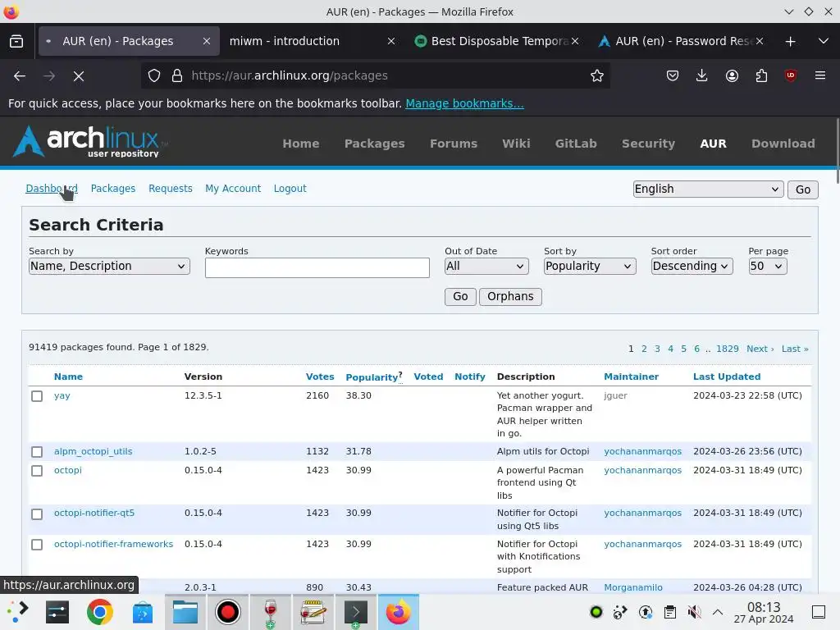Viewport: 840px width, 630px height.
Task: Close the miwm - introduction tab
Action: pos(391,41)
